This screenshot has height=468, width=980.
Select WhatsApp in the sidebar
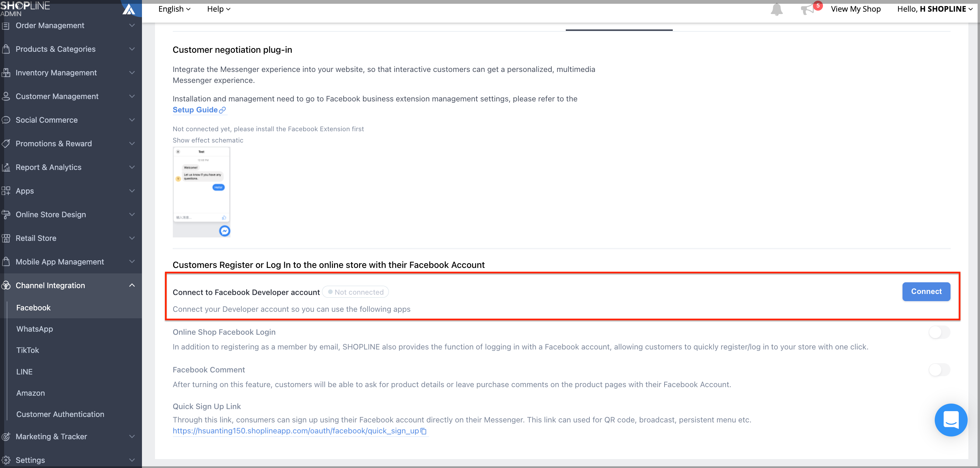(x=35, y=329)
